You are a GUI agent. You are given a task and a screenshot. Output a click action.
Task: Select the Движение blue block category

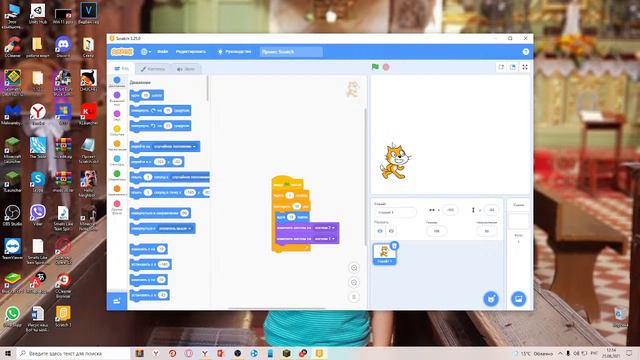coord(117,82)
